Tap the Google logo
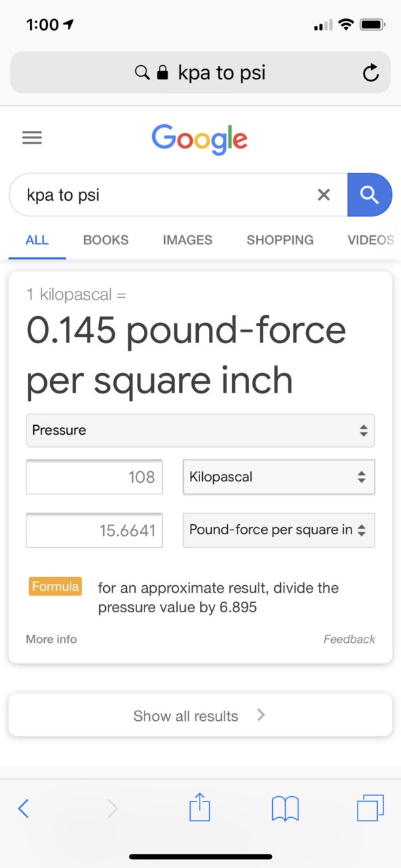 point(199,139)
